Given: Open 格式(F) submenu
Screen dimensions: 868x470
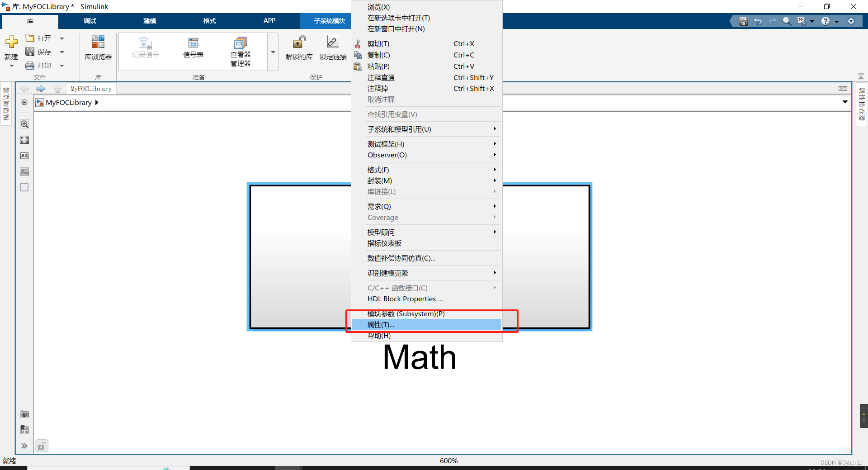Looking at the screenshot, I should [x=426, y=170].
